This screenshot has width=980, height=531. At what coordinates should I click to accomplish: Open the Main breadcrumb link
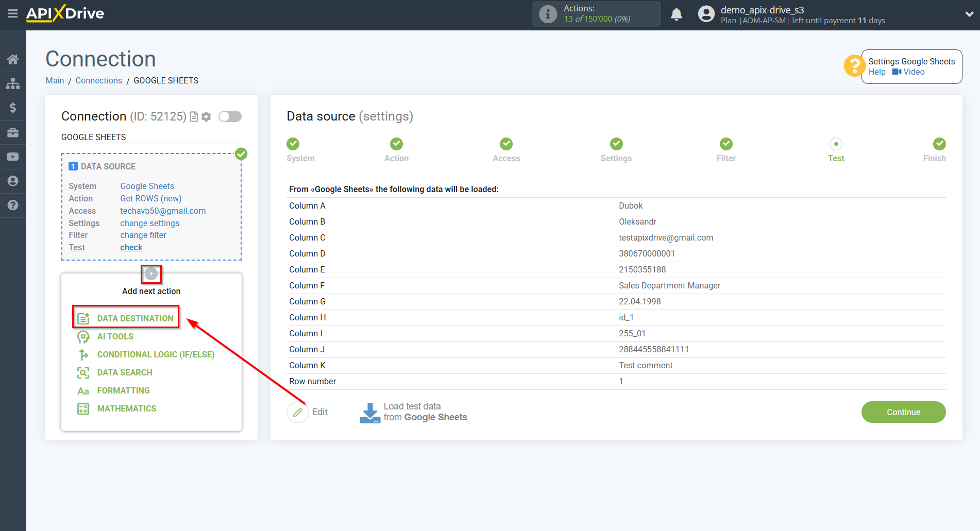(x=55, y=80)
